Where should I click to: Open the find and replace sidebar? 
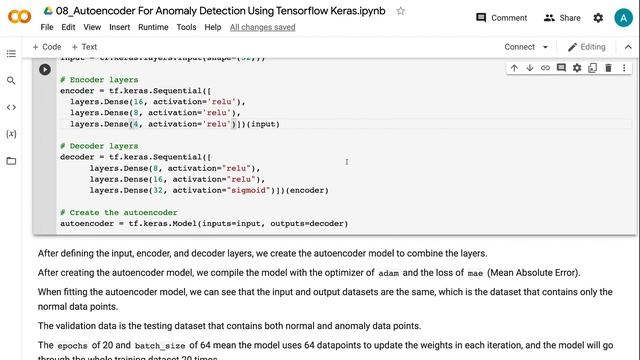[11, 80]
